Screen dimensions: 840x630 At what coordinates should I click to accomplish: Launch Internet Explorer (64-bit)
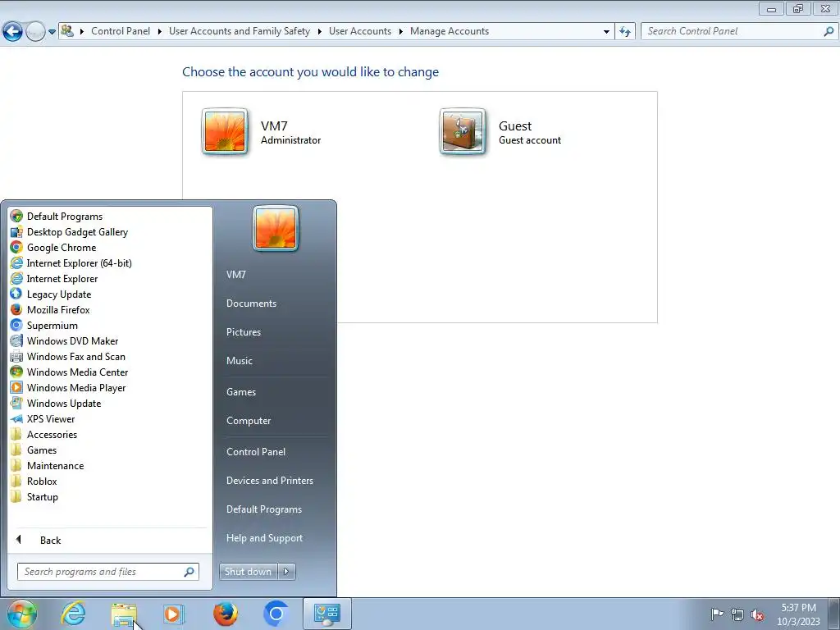[x=71, y=263]
